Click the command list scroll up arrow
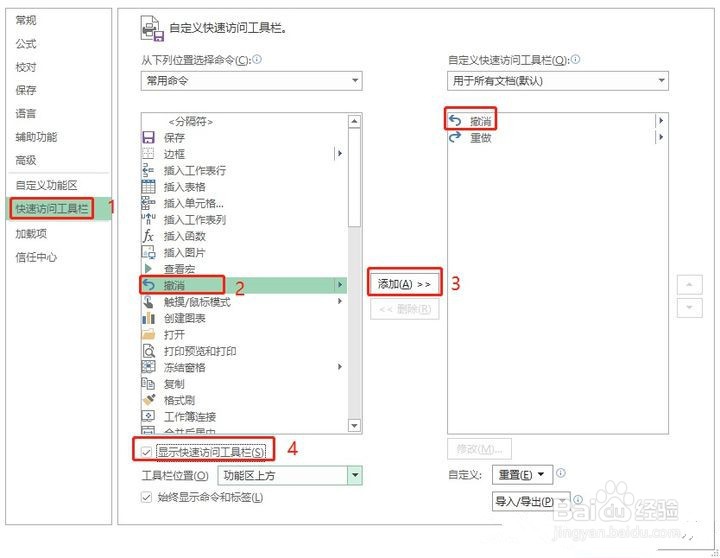Image resolution: width=720 pixels, height=558 pixels. coord(354,121)
